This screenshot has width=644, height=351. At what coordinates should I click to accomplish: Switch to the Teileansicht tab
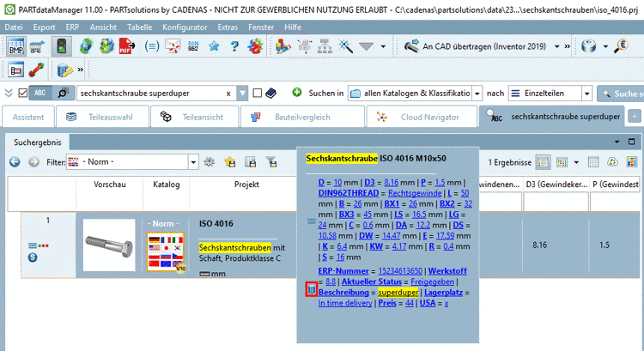pyautogui.click(x=194, y=117)
